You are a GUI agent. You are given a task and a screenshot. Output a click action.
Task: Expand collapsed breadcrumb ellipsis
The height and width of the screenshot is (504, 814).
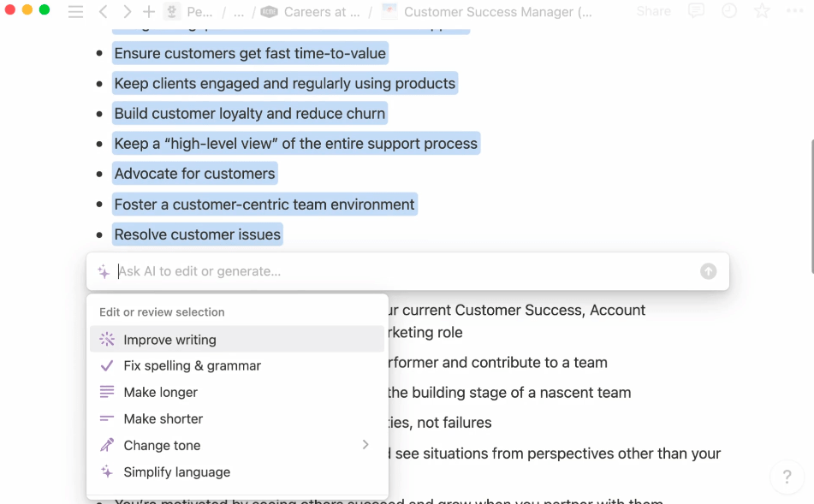click(239, 12)
